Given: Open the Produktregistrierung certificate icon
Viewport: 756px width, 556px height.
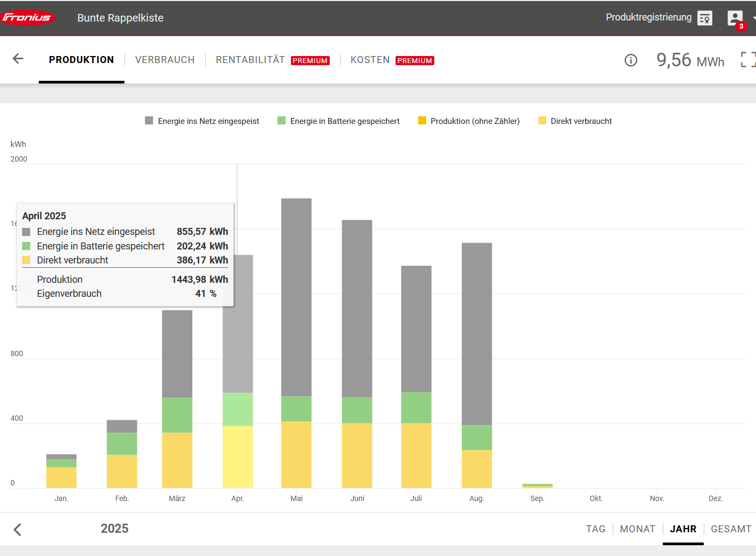Looking at the screenshot, I should click(704, 18).
